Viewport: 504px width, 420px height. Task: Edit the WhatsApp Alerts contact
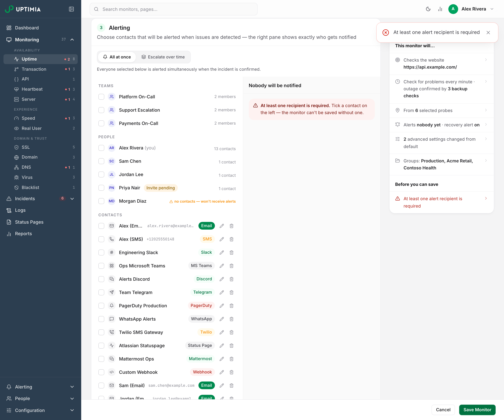coord(222,319)
